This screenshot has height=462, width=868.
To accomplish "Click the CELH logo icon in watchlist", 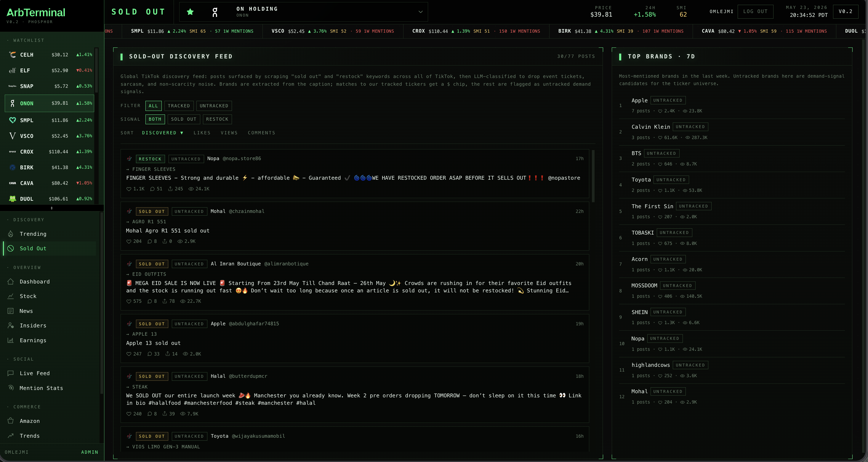I will click(x=12, y=55).
